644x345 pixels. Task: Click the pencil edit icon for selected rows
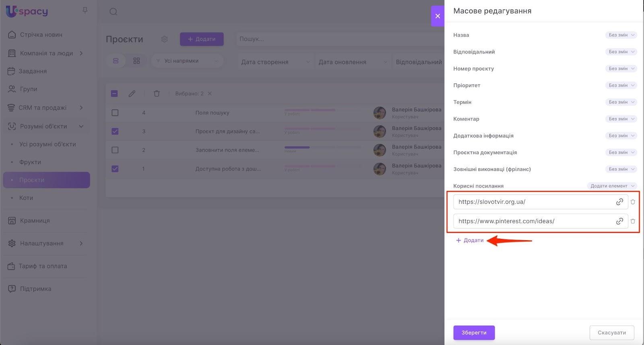click(132, 94)
